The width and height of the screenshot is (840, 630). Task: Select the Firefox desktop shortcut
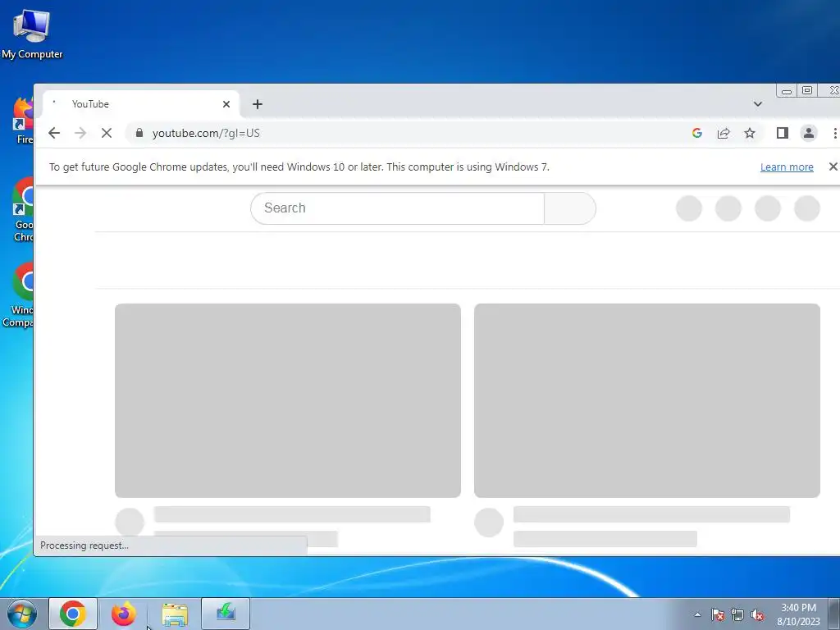(x=23, y=121)
